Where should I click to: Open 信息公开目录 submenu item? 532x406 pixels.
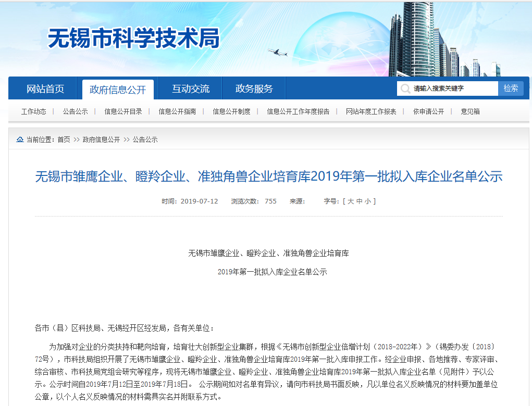123,111
